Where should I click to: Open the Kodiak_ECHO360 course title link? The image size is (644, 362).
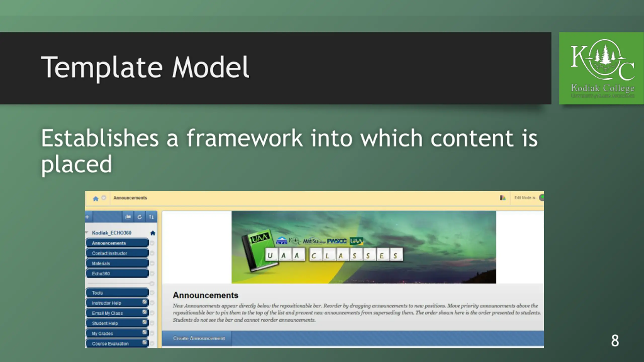point(112,233)
